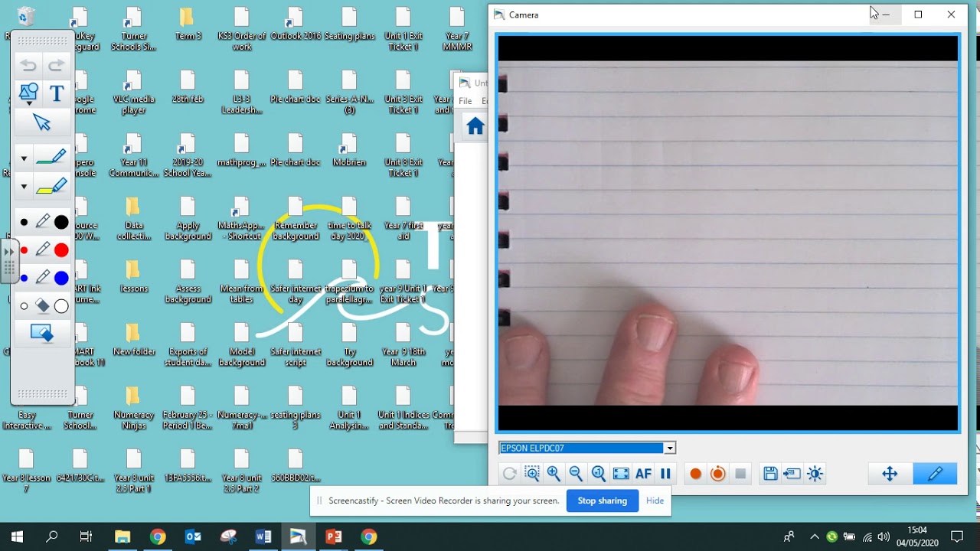This screenshot has width=980, height=551.
Task: Select Term 3 desktop folder
Action: tap(188, 24)
